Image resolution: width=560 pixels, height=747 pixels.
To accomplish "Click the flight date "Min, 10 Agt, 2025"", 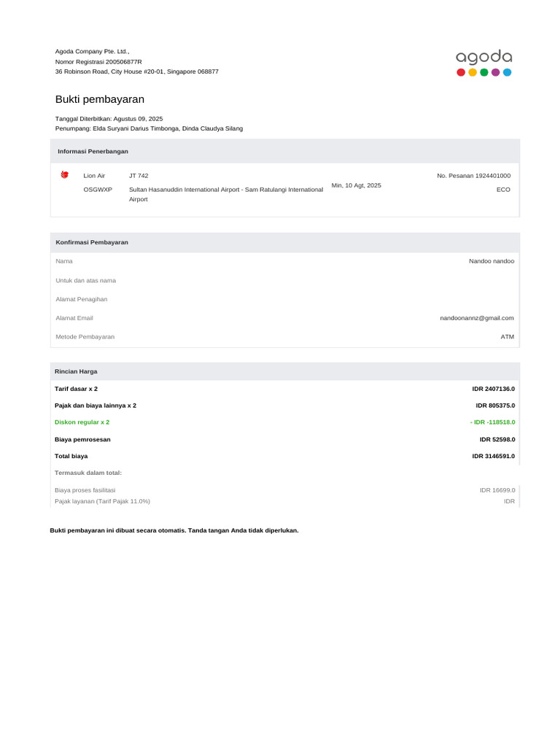I will tap(356, 185).
